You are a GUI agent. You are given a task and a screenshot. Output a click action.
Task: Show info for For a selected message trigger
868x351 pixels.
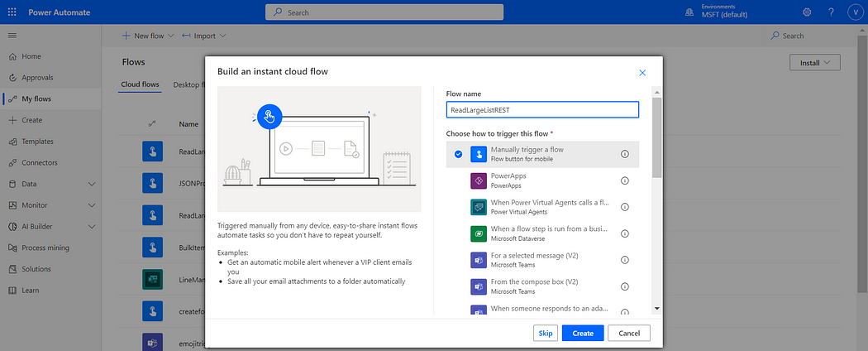coord(625,260)
